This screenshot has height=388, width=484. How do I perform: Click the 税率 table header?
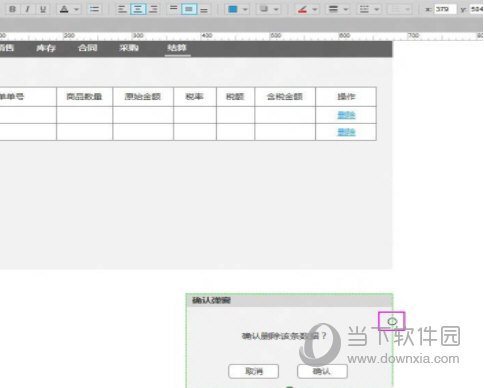(x=195, y=97)
